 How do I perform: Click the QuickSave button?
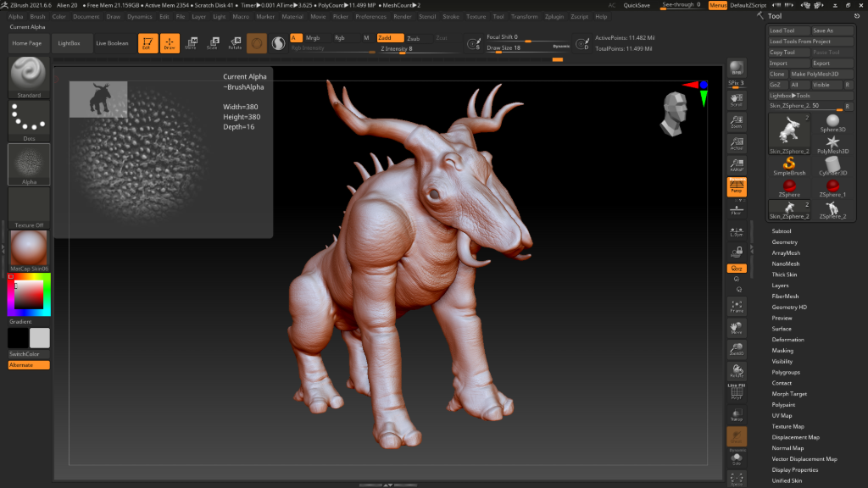tap(637, 5)
